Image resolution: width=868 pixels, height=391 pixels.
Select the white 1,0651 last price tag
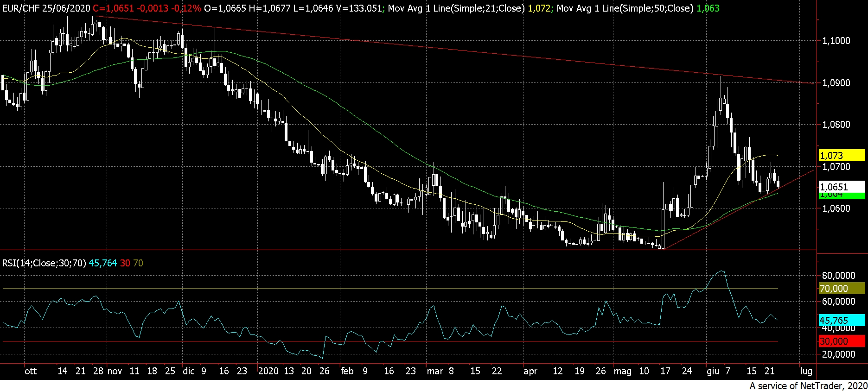pos(842,187)
